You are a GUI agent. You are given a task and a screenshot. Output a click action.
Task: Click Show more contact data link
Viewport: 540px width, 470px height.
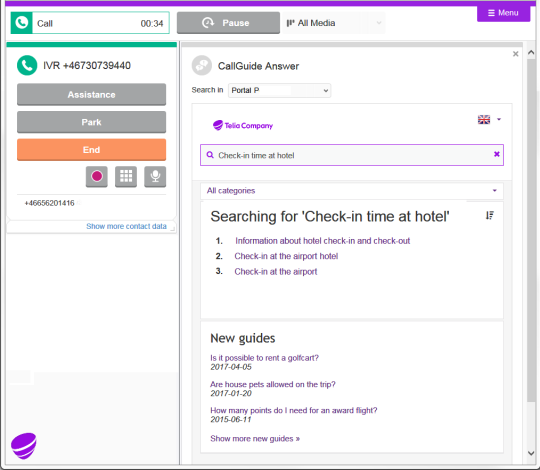coord(126,226)
